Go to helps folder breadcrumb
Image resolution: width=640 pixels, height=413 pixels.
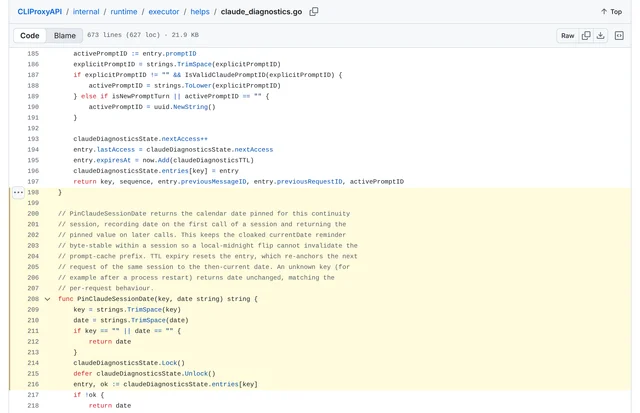pyautogui.click(x=200, y=12)
